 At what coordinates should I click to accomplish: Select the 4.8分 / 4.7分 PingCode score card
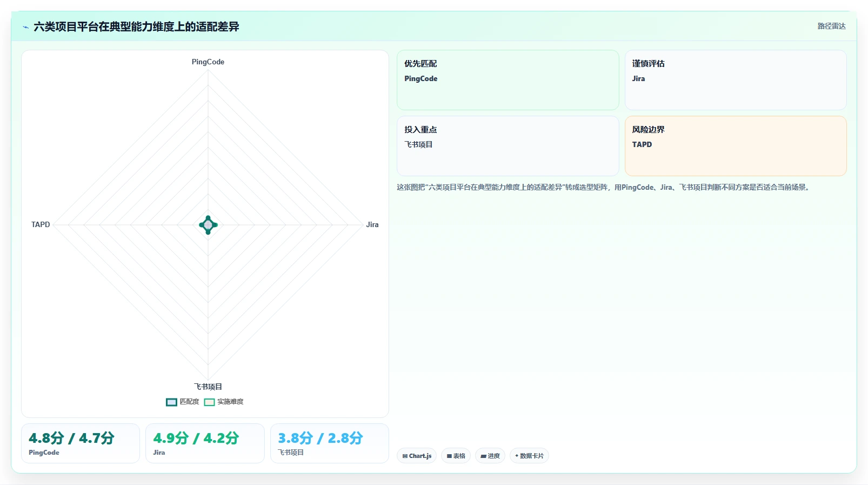pos(81,443)
